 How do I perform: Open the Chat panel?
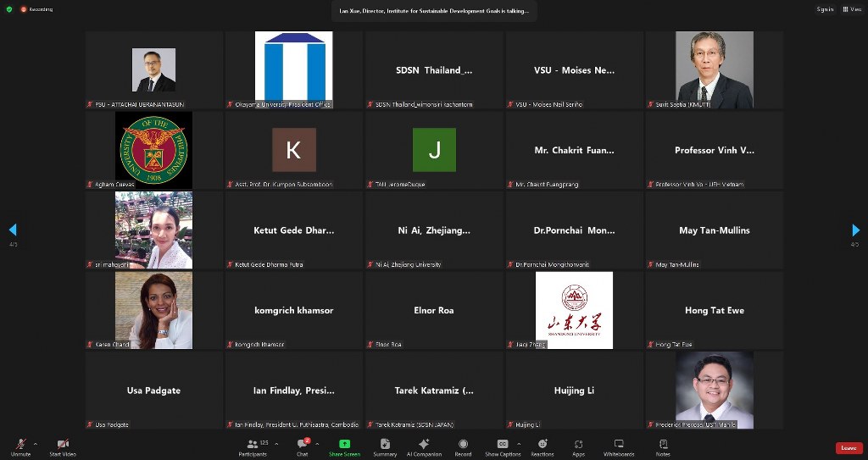click(302, 446)
